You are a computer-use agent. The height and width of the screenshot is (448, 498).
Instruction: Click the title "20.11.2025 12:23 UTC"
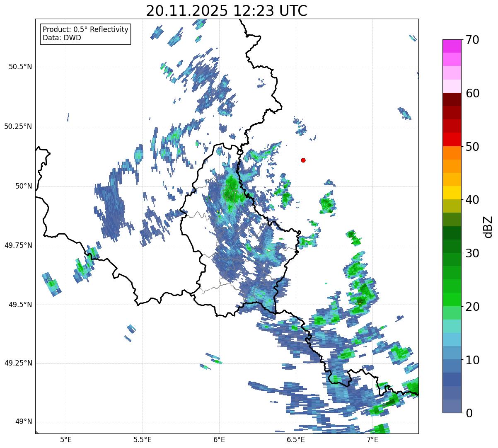pos(227,11)
